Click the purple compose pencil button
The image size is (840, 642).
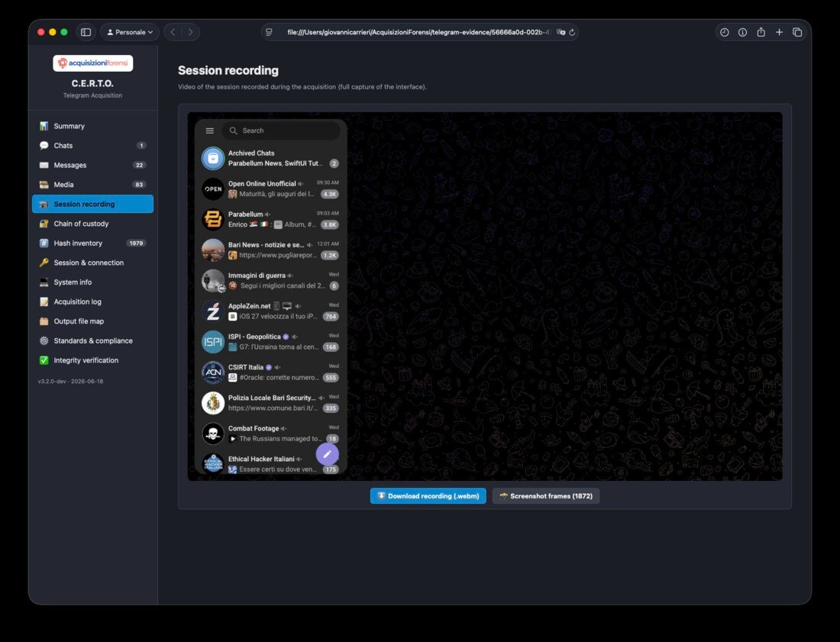(328, 454)
